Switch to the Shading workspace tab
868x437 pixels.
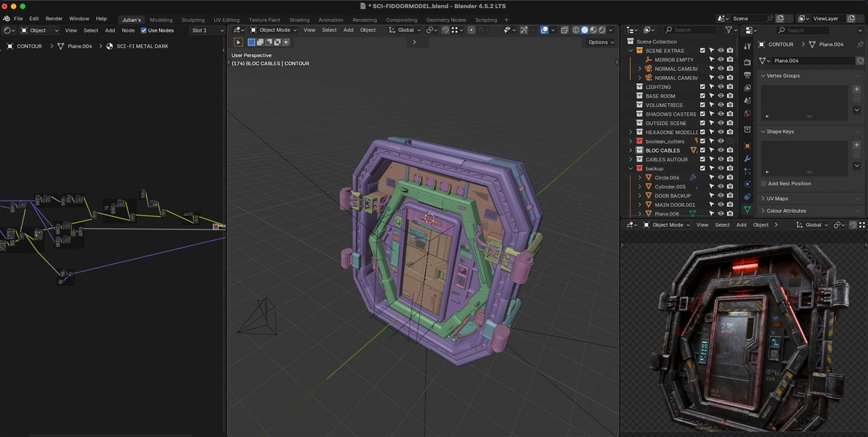[299, 20]
